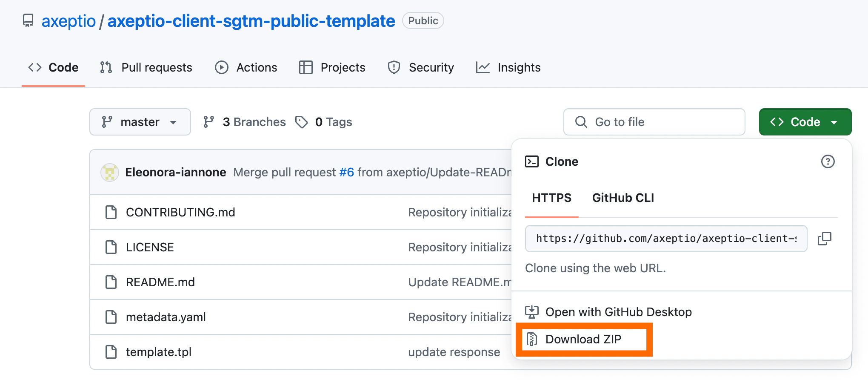Screen dimensions: 868x380
Task: Expand the master branch dropdown
Action: [140, 122]
